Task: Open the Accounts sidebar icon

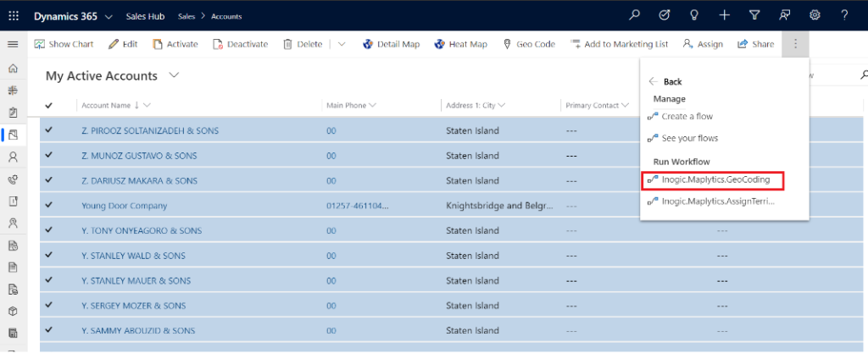Action: (14, 135)
